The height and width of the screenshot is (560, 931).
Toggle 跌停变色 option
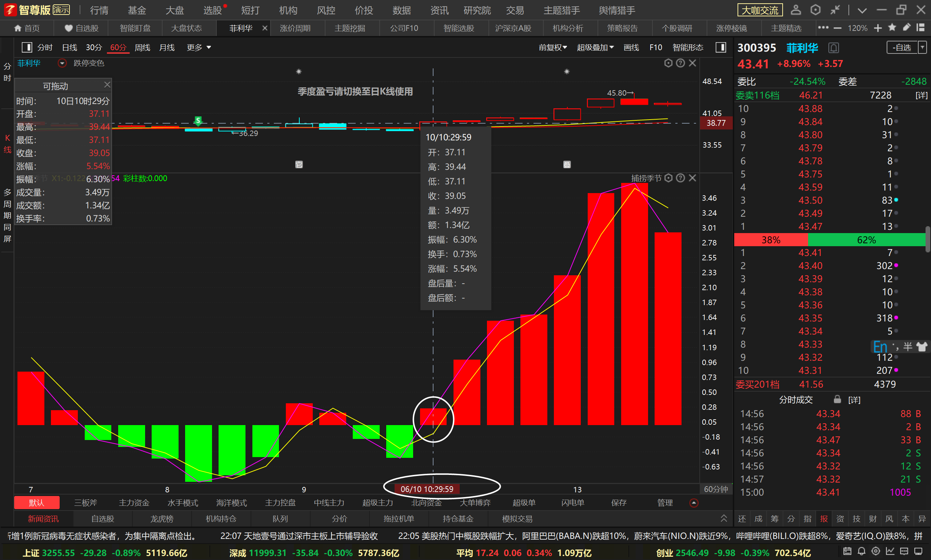pos(89,63)
